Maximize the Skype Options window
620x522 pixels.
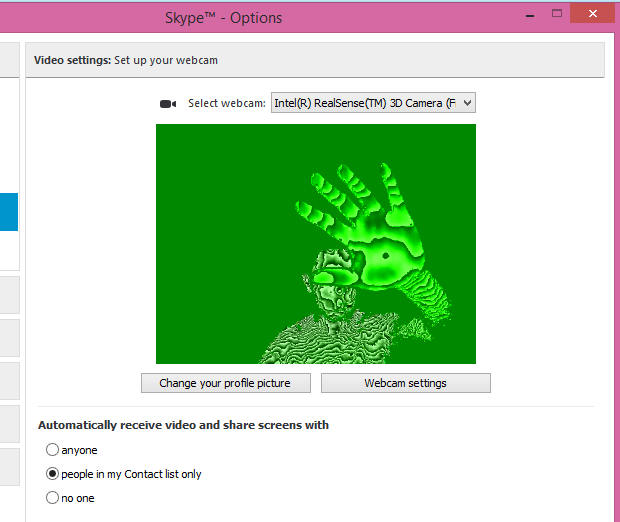[557, 14]
